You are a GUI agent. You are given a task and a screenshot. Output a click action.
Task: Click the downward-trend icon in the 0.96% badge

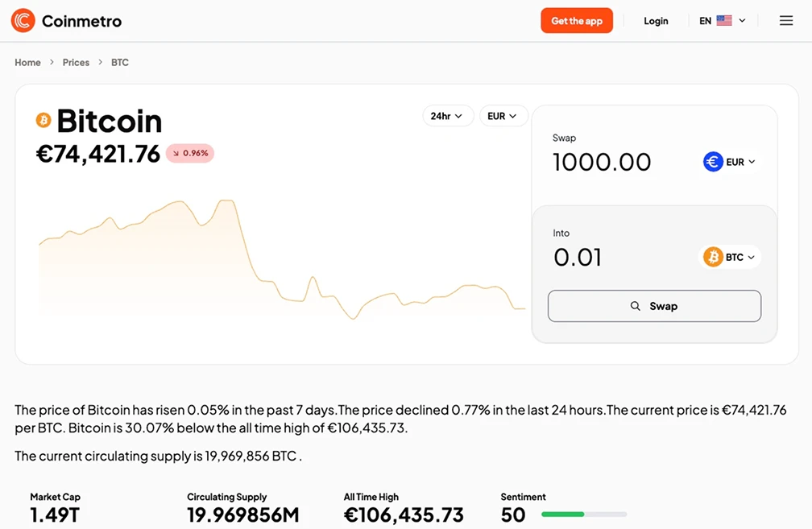[x=175, y=153]
